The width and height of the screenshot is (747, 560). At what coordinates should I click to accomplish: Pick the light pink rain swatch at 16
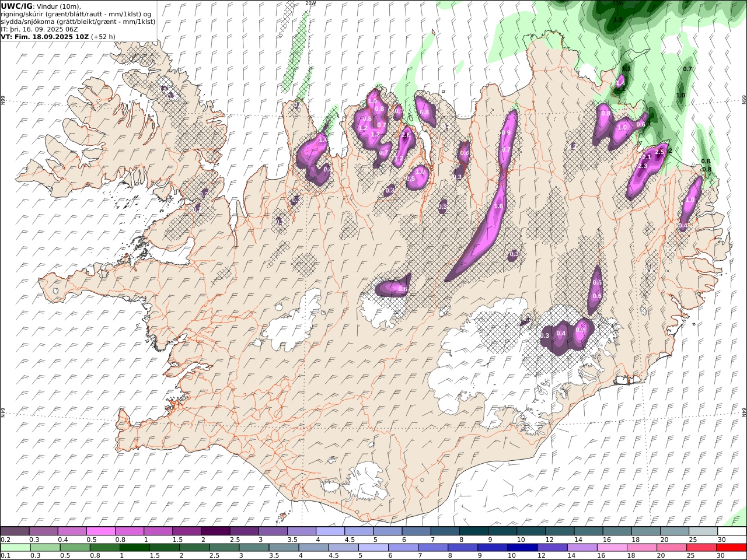point(611,547)
